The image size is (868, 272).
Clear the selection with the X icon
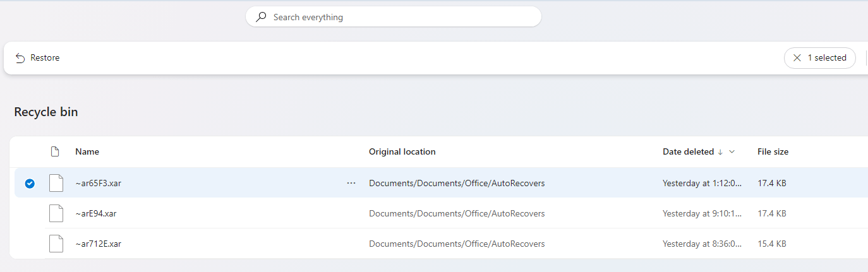[x=797, y=58]
